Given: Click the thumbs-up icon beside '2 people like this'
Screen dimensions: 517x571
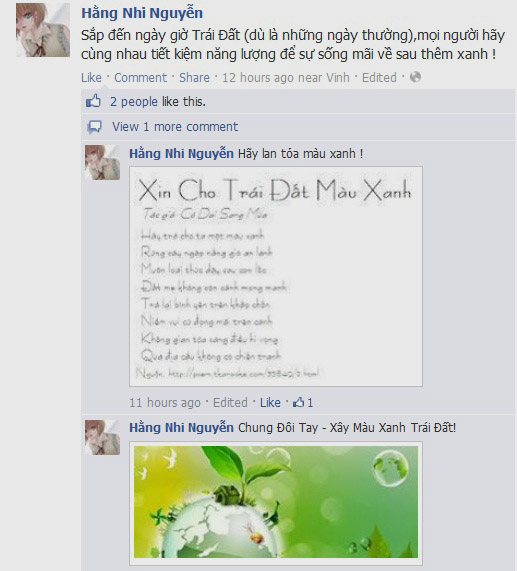Looking at the screenshot, I should pyautogui.click(x=93, y=101).
